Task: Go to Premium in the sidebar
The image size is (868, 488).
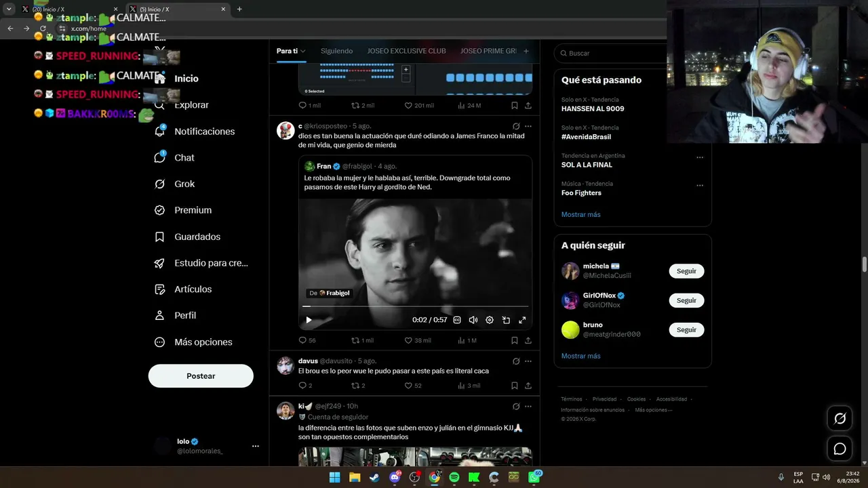Action: pos(183,210)
